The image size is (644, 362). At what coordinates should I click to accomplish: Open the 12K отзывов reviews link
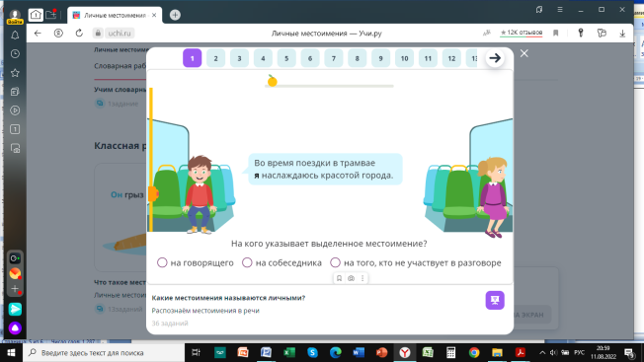point(522,33)
